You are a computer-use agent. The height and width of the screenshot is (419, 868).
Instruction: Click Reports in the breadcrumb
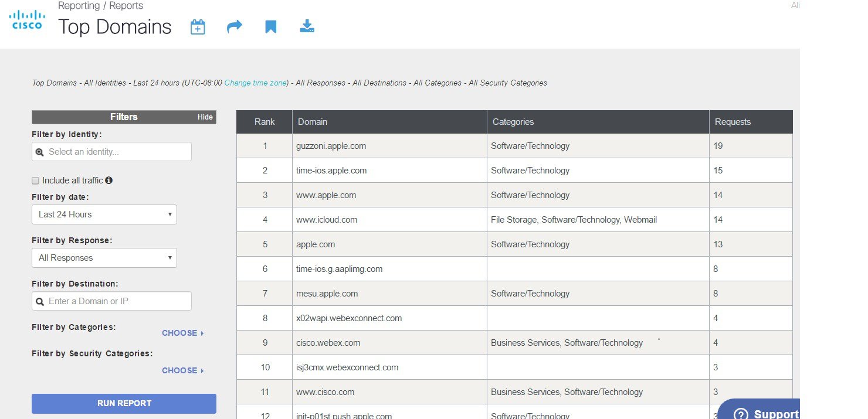point(126,6)
